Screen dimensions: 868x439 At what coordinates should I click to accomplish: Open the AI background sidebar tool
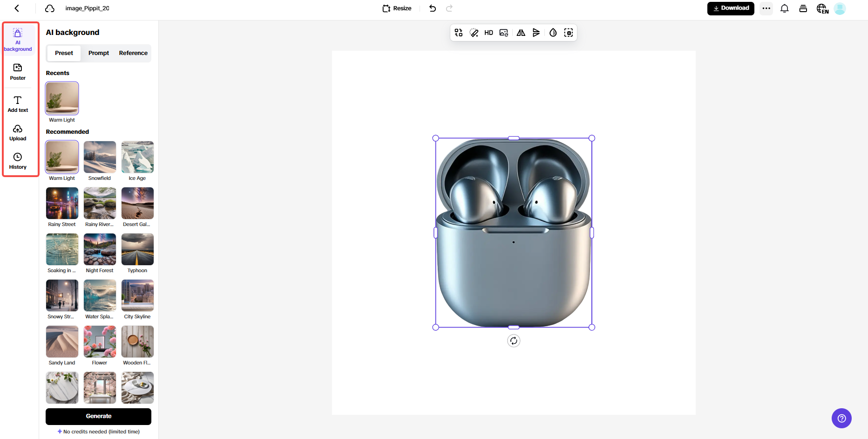click(x=18, y=40)
